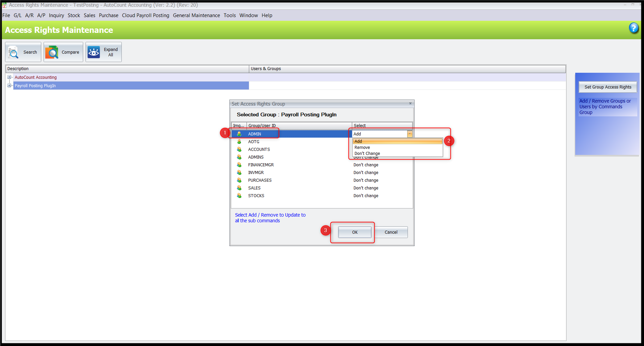The height and width of the screenshot is (346, 644).
Task: Click the Don't change cell for FINANCEMGR
Action: (382, 165)
